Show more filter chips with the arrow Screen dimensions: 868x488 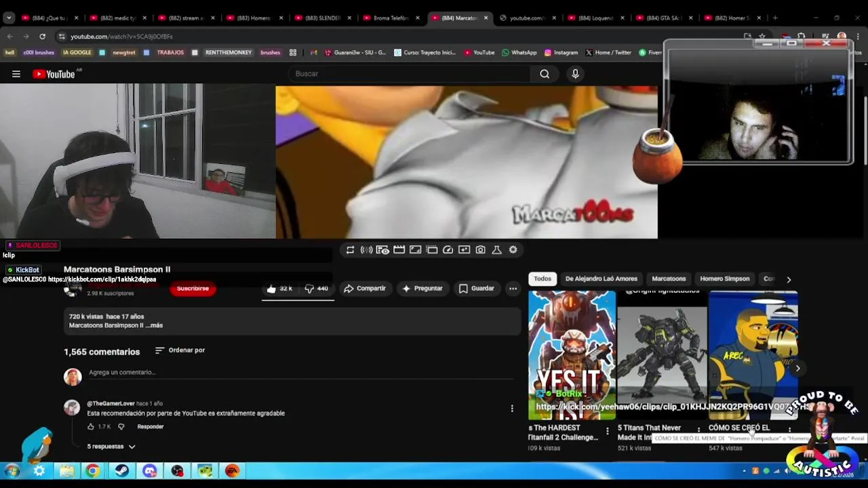point(788,279)
